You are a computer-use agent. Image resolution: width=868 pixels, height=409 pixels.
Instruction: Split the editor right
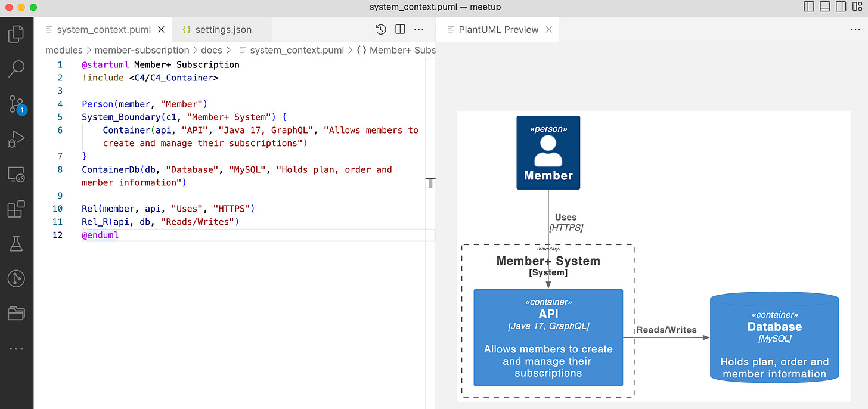(x=400, y=29)
